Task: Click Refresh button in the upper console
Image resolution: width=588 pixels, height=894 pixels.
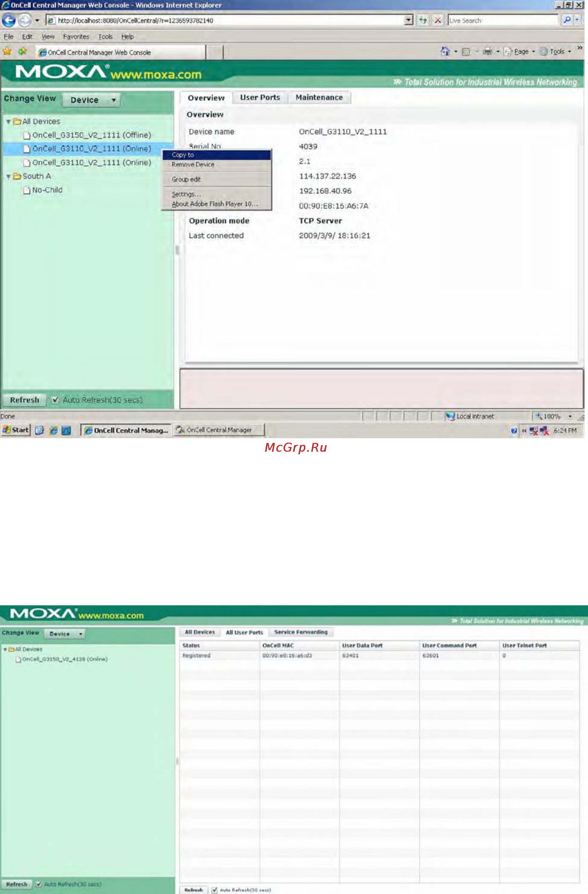Action: [24, 400]
